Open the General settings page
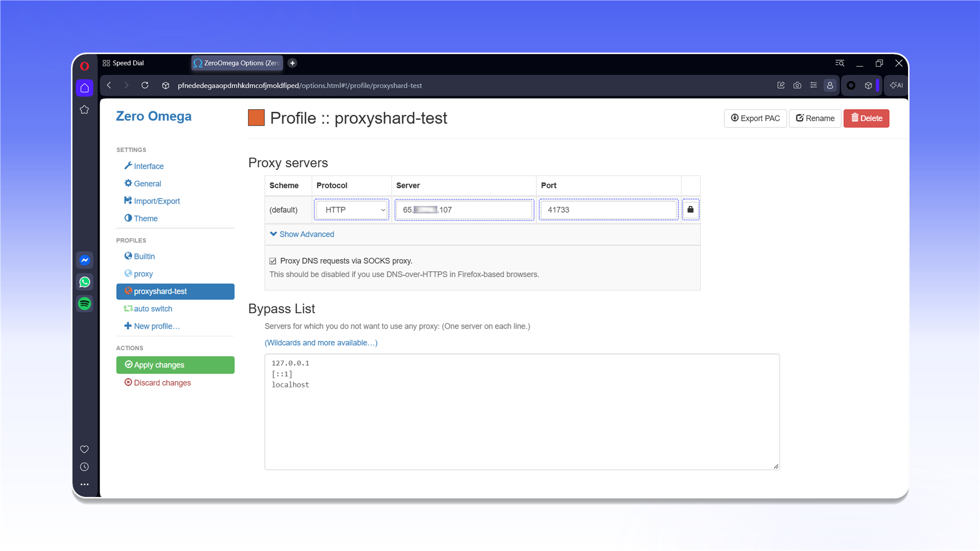The image size is (980, 551). 143,184
